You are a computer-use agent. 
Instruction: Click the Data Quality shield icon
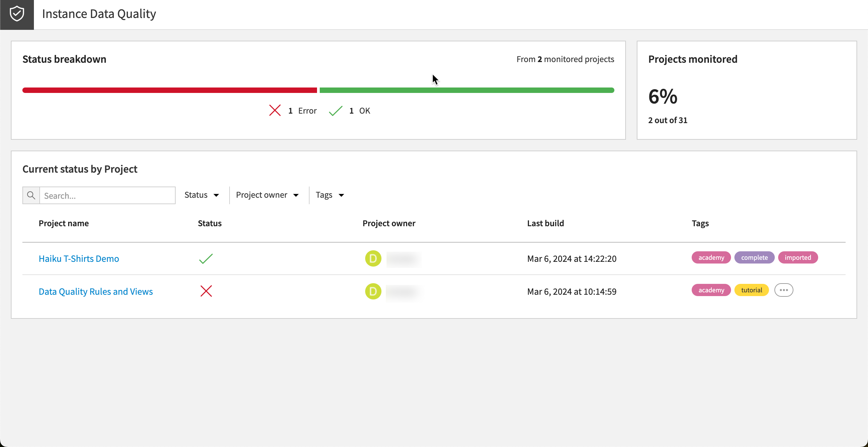tap(17, 14)
